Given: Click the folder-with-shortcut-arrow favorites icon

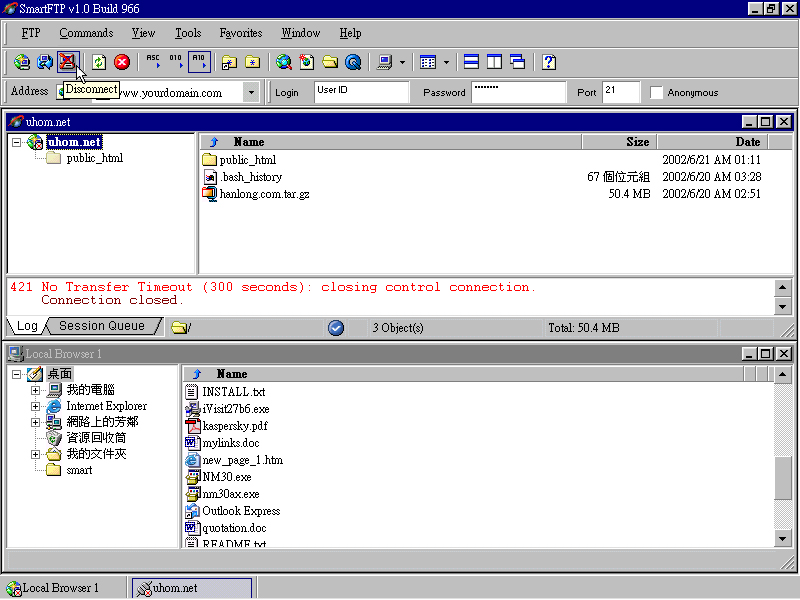Looking at the screenshot, I should (x=229, y=62).
